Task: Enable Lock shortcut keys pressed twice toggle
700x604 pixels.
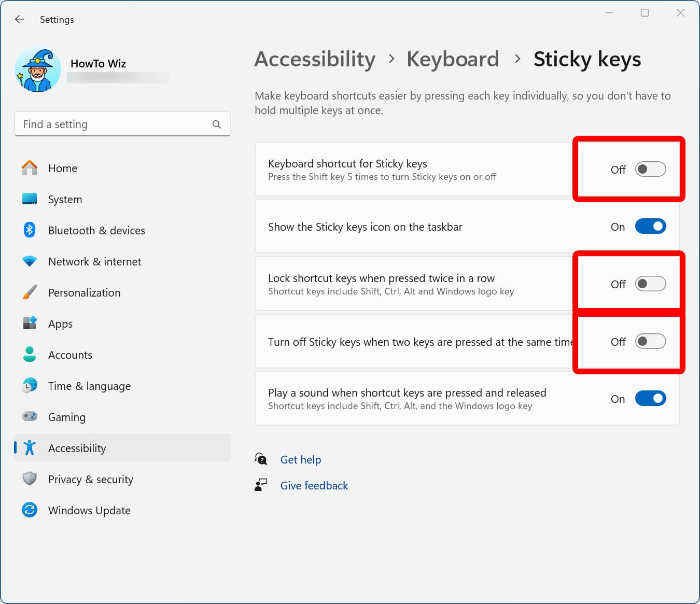Action: point(650,284)
